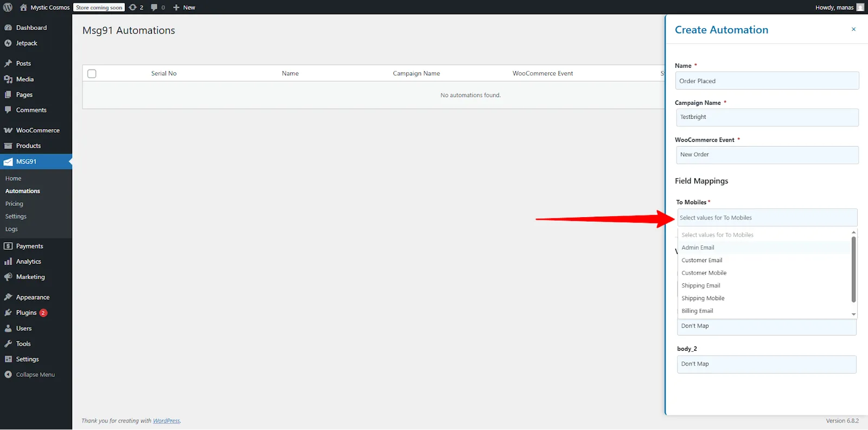Click the Mystic Cosmos site name
The height and width of the screenshot is (430, 868).
(x=50, y=8)
